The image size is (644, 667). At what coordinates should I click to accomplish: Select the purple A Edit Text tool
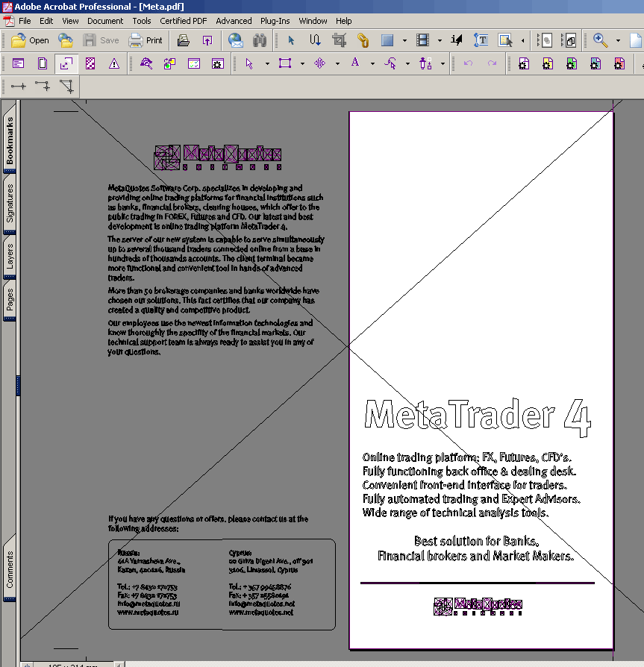355,63
